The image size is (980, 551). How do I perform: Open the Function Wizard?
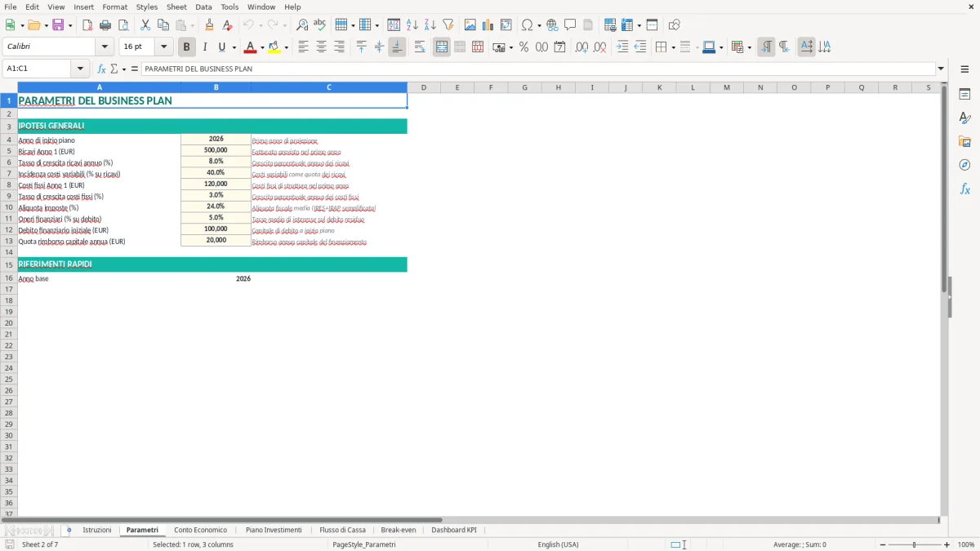(x=102, y=69)
